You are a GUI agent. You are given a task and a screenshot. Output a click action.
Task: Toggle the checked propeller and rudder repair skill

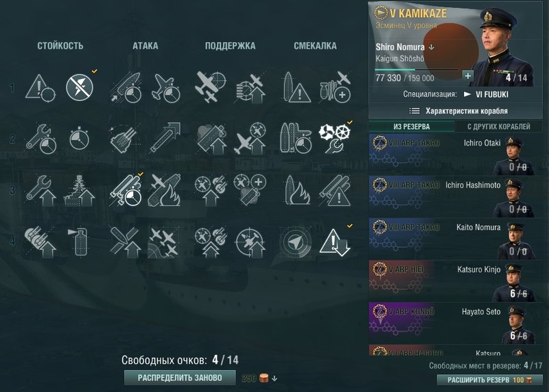(x=334, y=138)
